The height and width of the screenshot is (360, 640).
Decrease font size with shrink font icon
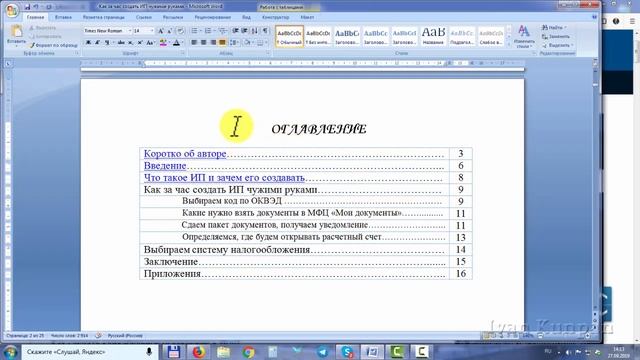(x=169, y=31)
